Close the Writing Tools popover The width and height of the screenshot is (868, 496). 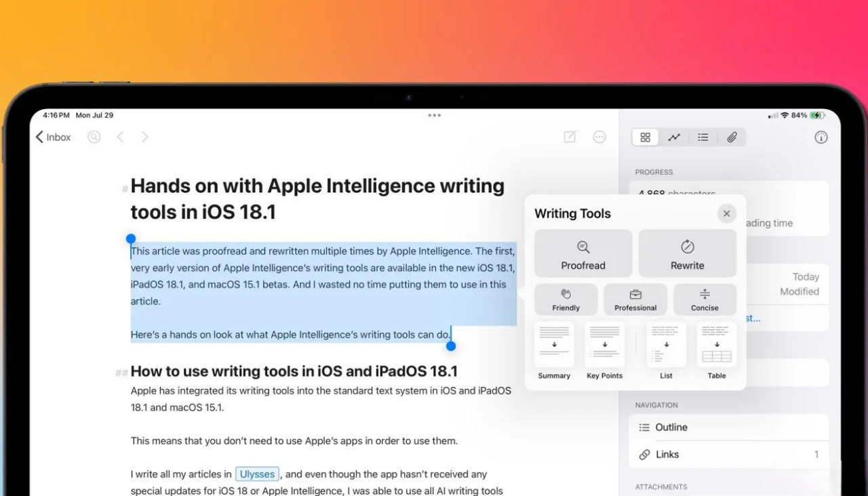pos(726,213)
